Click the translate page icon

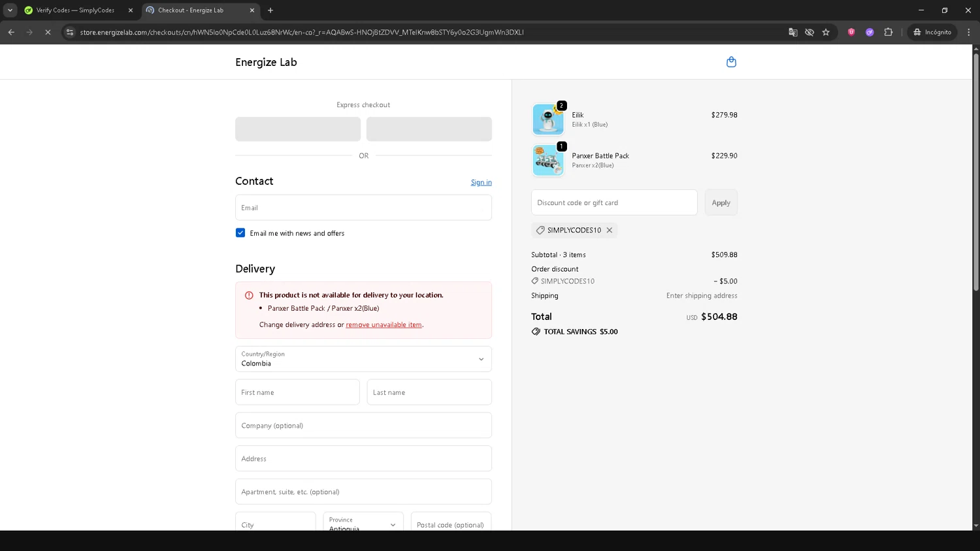pyautogui.click(x=793, y=32)
